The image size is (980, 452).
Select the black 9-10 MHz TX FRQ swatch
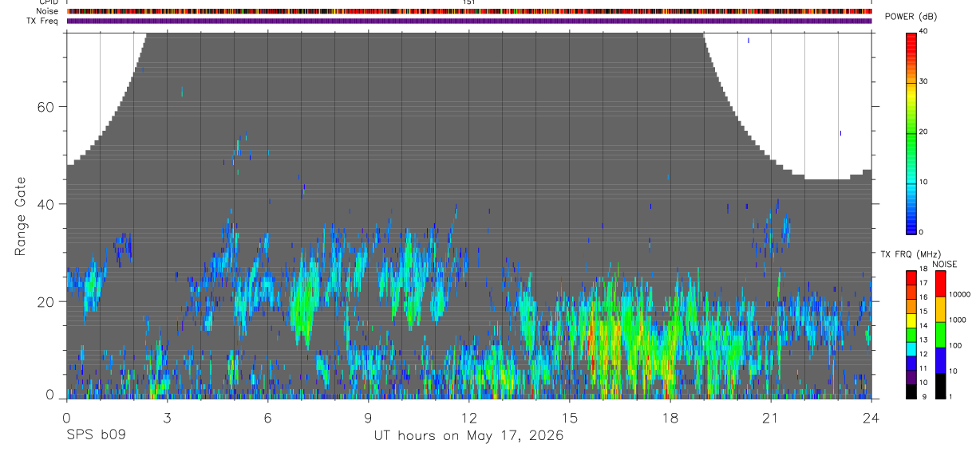[911, 390]
